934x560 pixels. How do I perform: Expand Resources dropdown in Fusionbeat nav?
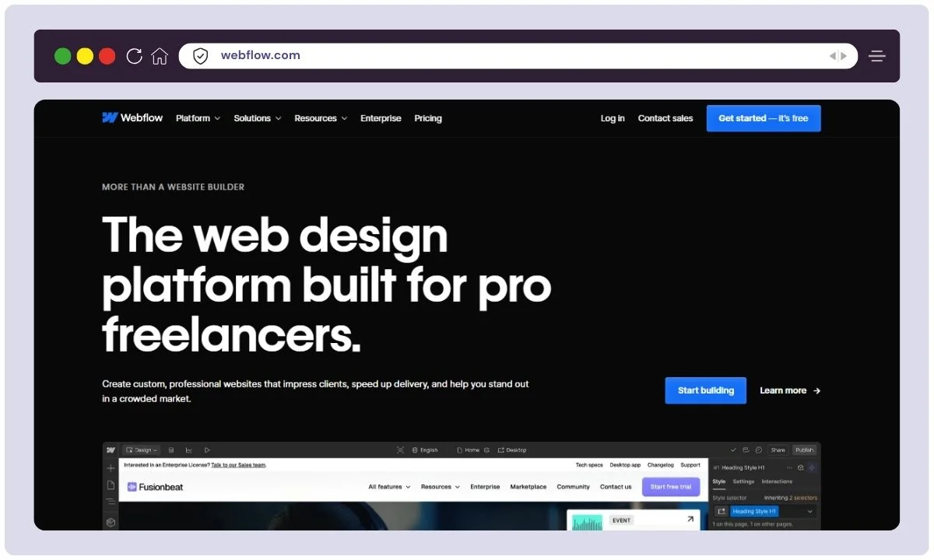click(441, 487)
